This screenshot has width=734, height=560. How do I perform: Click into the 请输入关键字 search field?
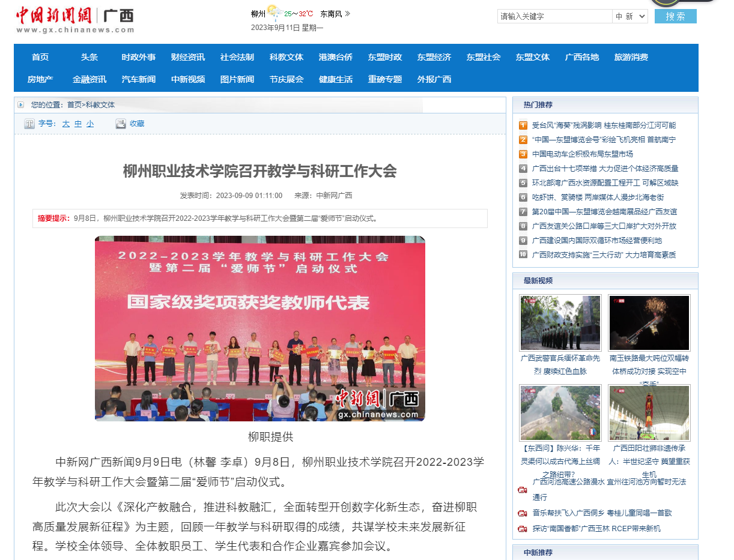coord(554,16)
